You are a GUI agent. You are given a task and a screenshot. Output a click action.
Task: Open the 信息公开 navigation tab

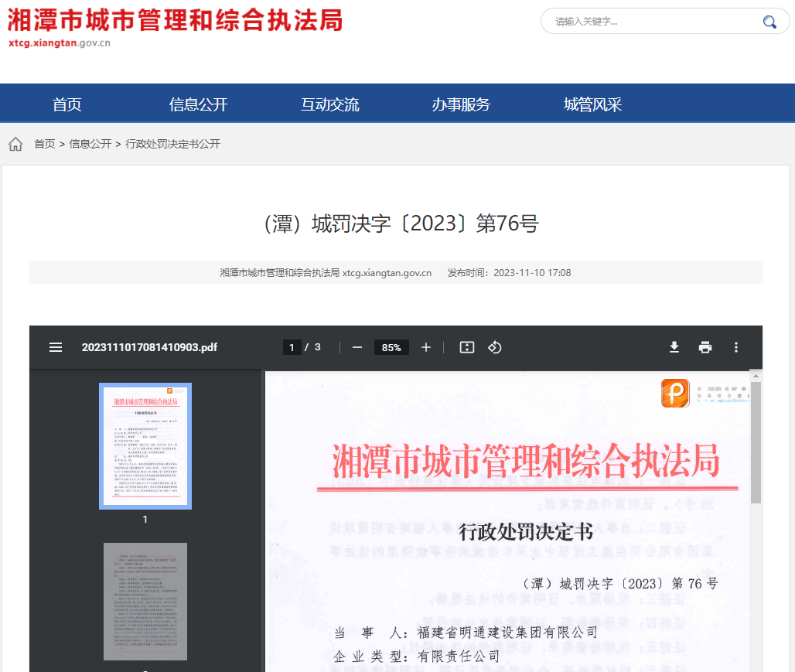[x=198, y=104]
